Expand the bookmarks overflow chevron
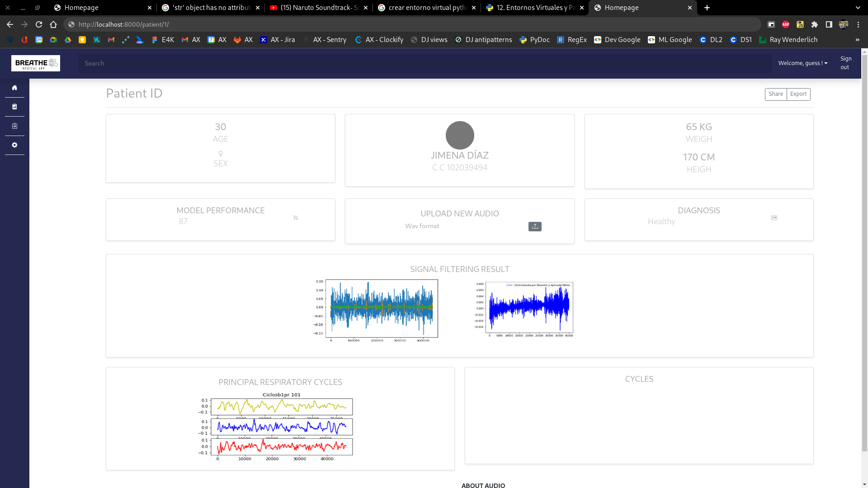 coord(857,40)
